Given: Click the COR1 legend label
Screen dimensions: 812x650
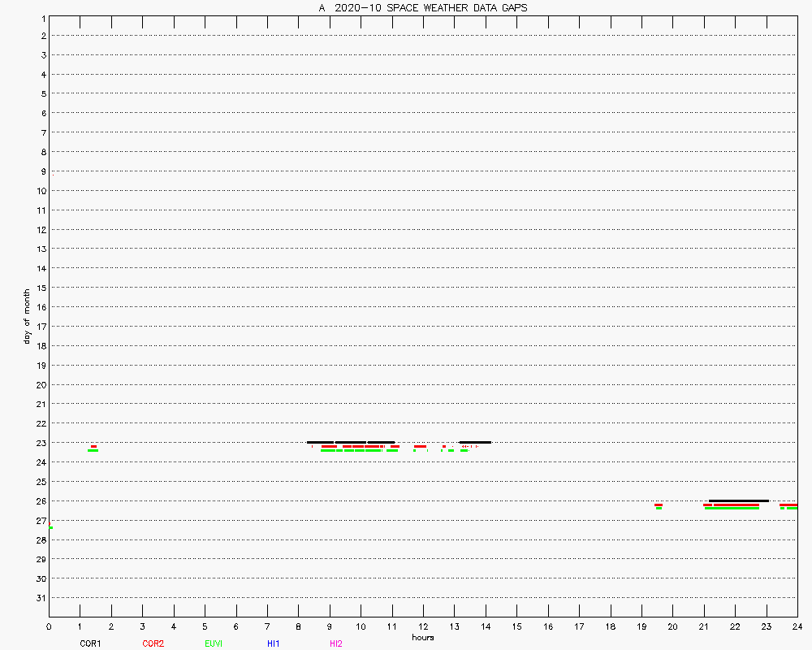Looking at the screenshot, I should coord(90,643).
